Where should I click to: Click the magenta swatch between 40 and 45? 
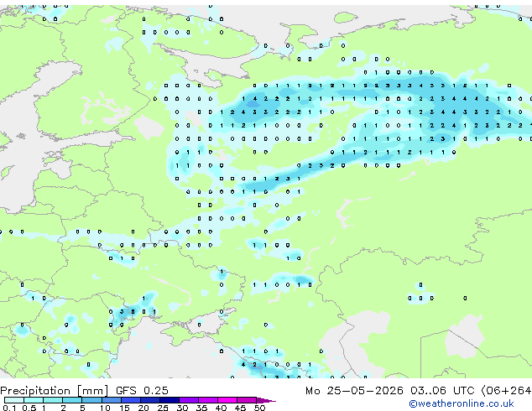[227, 400]
